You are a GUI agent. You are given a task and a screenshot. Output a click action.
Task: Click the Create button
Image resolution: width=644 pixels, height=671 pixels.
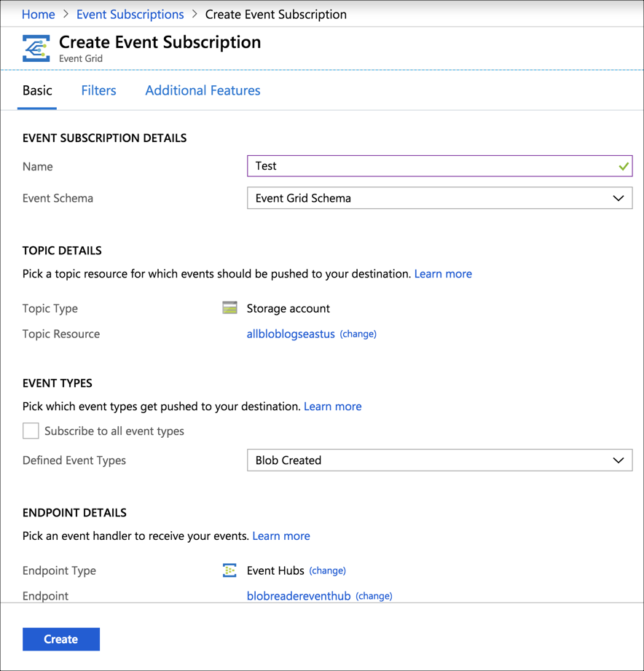pyautogui.click(x=60, y=639)
